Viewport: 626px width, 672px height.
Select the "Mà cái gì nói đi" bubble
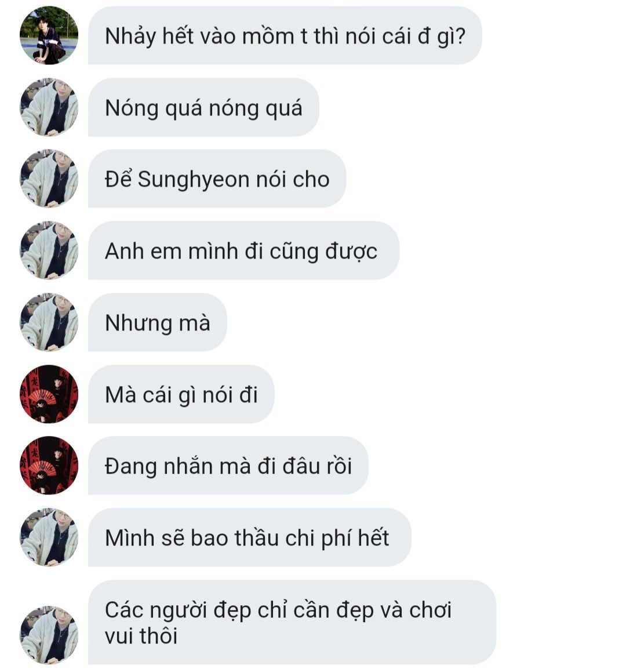pyautogui.click(x=181, y=394)
